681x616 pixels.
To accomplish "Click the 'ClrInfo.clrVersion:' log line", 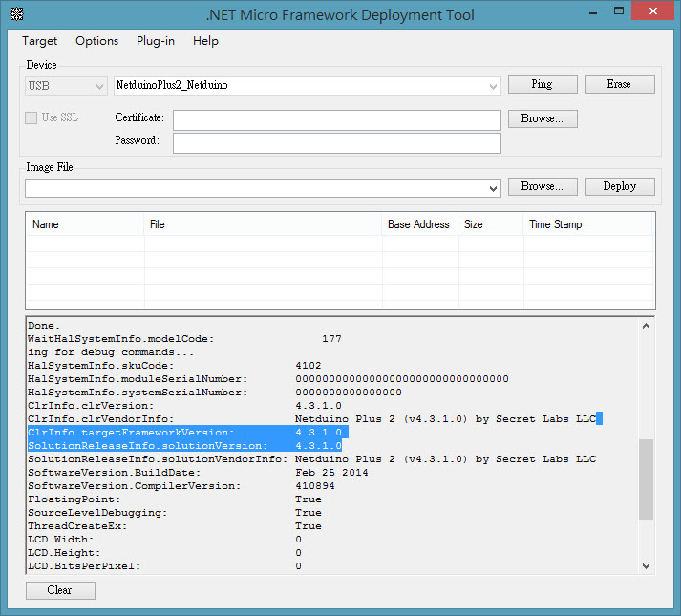I will pos(184,406).
